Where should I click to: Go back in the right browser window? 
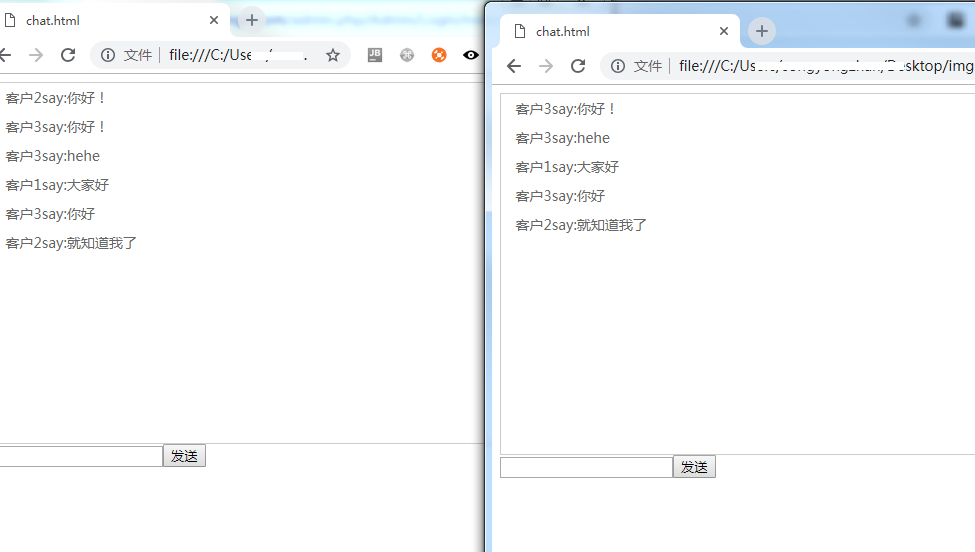coord(514,66)
